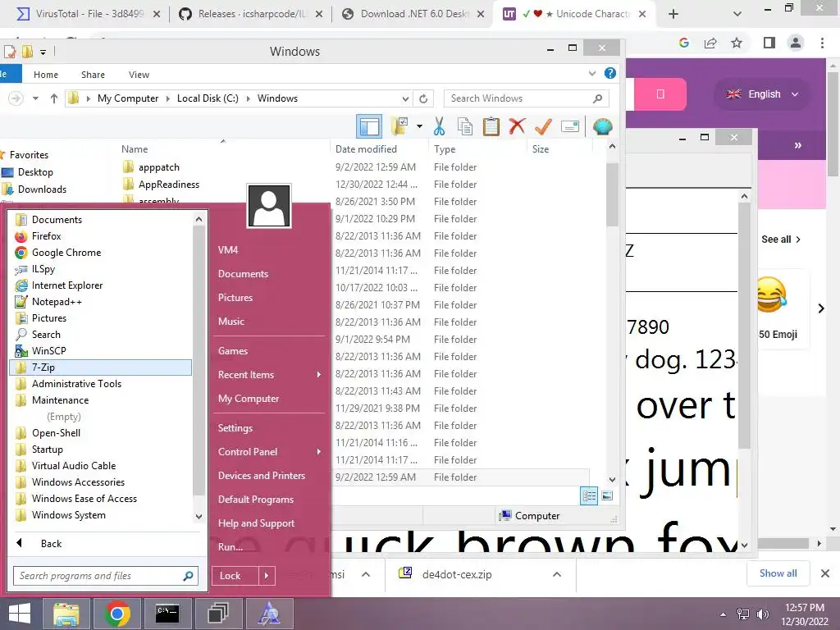Click the Lock button in start menu

[x=235, y=576]
